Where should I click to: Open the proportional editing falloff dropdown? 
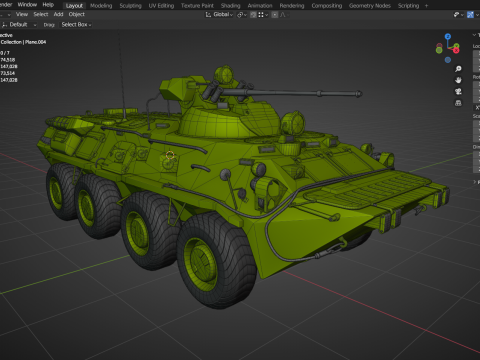tap(284, 15)
